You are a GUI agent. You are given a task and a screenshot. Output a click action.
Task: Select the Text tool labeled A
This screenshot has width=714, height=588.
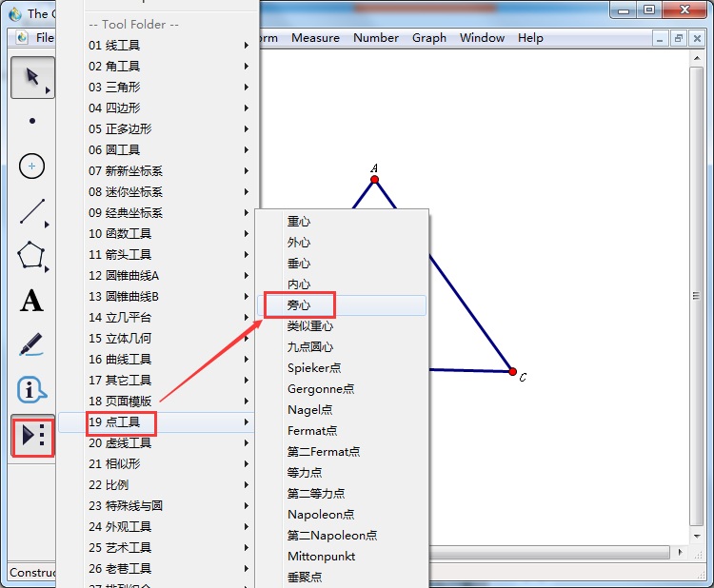tap(31, 301)
